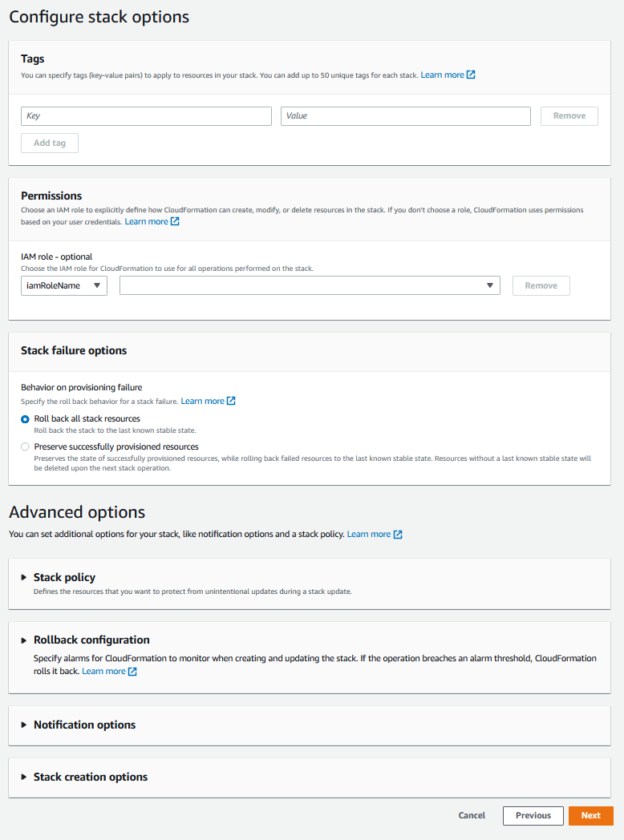Click Cancel to abandon stack setup
Image resolution: width=624 pixels, height=840 pixels.
pyautogui.click(x=472, y=815)
